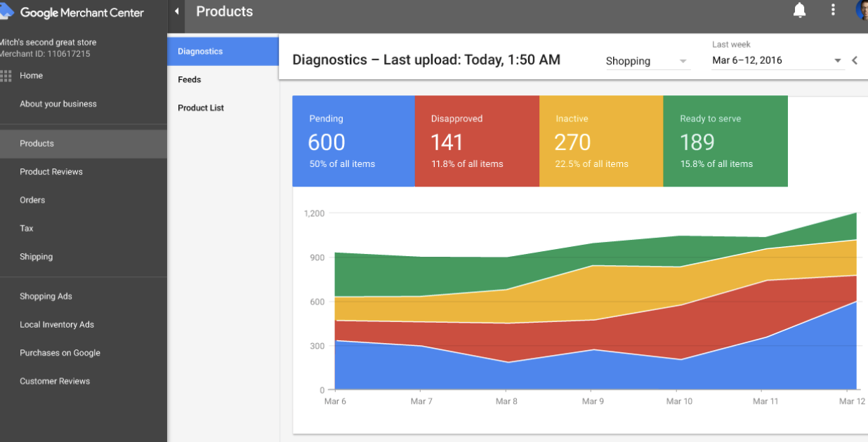Open the Customer Reviews section
This screenshot has height=442, width=868.
pyautogui.click(x=55, y=381)
